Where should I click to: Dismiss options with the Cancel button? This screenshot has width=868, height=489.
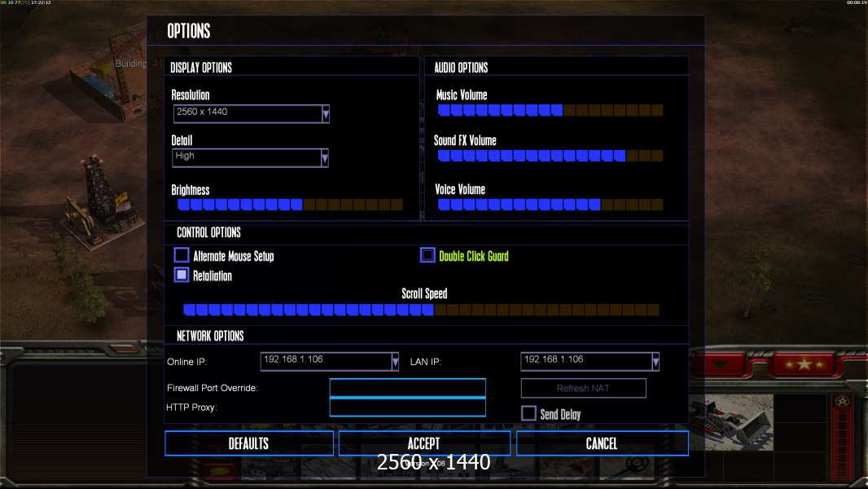pos(603,443)
